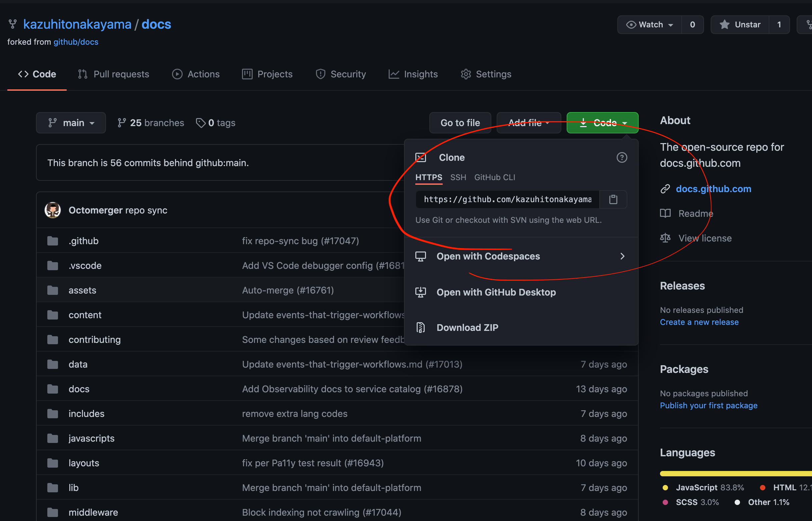This screenshot has width=812, height=521.
Task: Switch to the GitHub CLI clone tab
Action: 494,177
